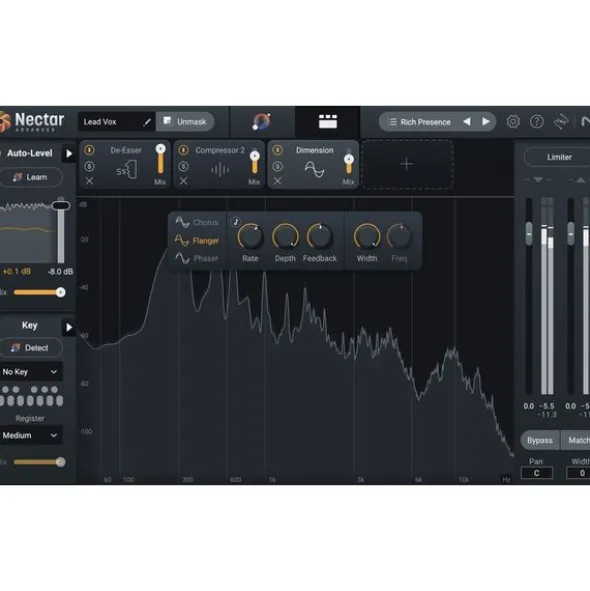
Task: Toggle Dimension module power button
Action: click(x=277, y=150)
